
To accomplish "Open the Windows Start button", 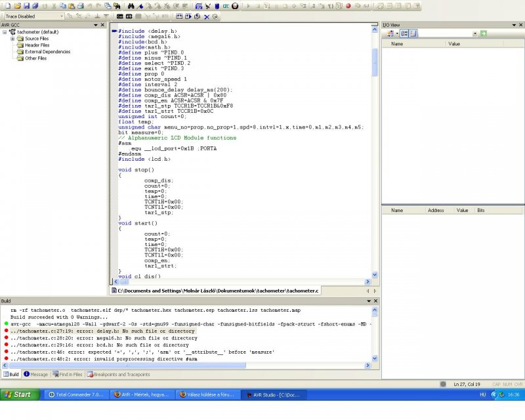I will click(x=20, y=394).
